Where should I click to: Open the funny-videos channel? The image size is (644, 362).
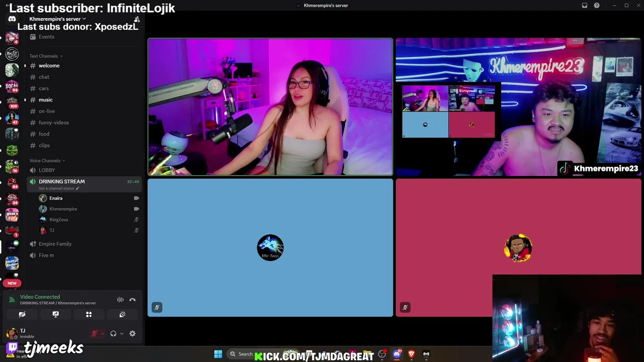84,123
